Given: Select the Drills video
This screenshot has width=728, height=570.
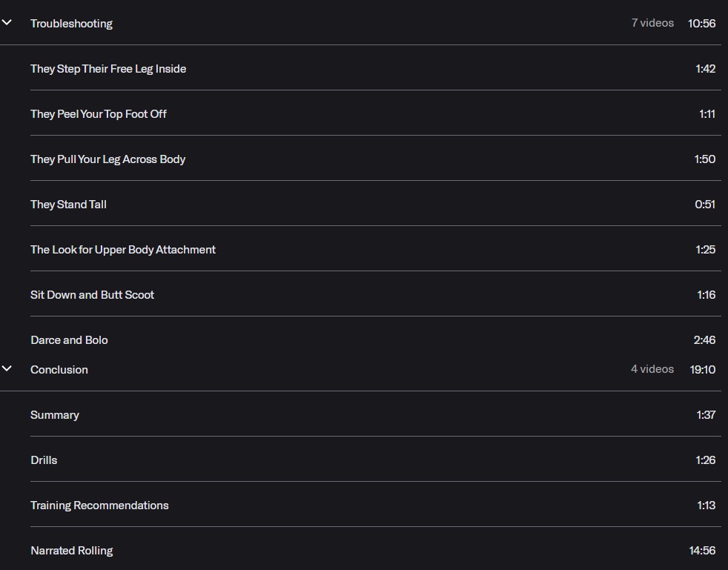Looking at the screenshot, I should (44, 460).
